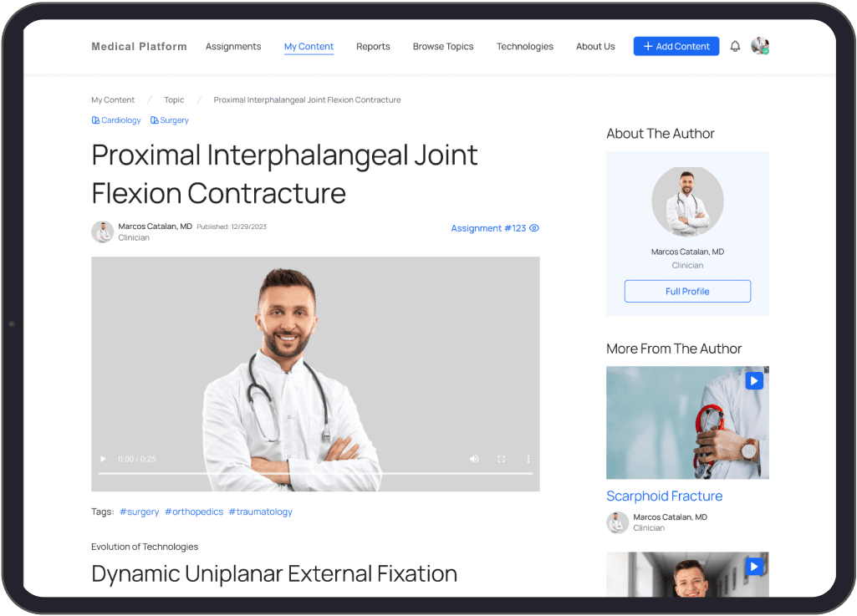
Task: Open the user avatar in the header
Action: point(759,46)
